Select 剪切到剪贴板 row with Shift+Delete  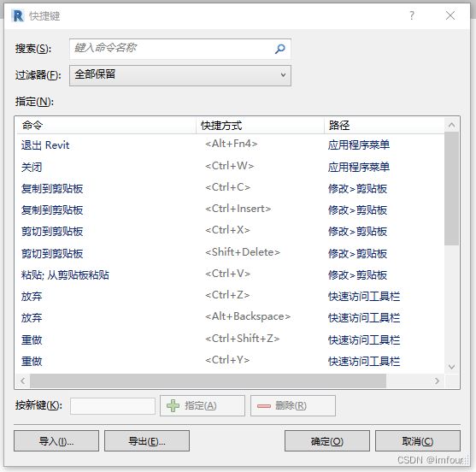(230, 253)
